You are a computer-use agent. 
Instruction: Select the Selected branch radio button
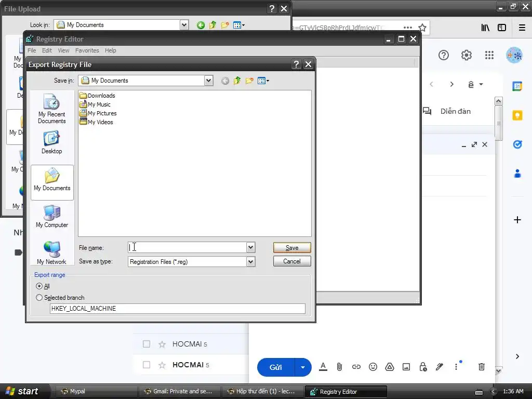pos(39,298)
